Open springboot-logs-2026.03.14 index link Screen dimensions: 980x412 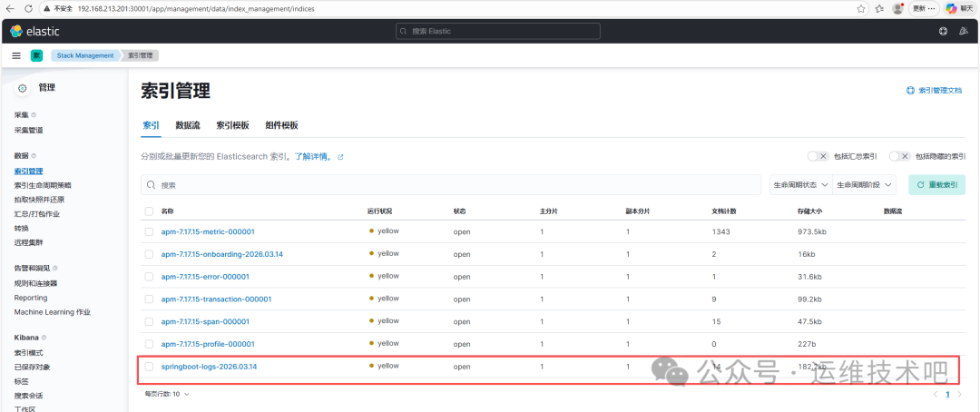click(x=210, y=367)
